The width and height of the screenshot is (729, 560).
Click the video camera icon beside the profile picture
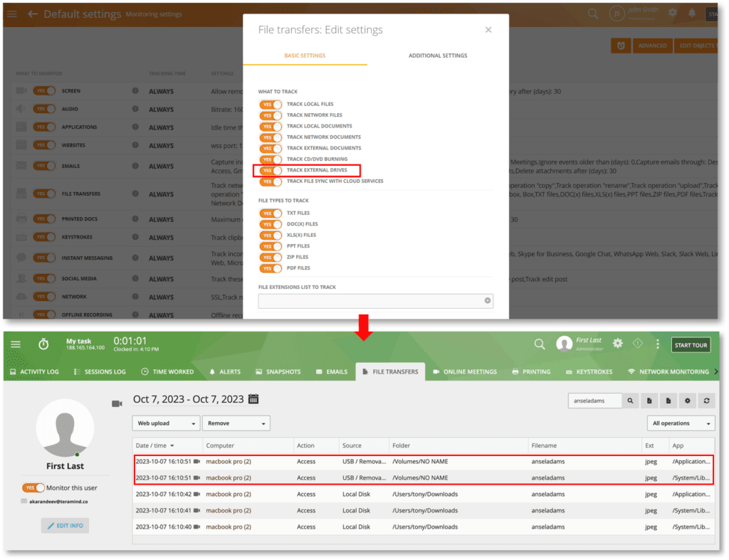point(117,404)
